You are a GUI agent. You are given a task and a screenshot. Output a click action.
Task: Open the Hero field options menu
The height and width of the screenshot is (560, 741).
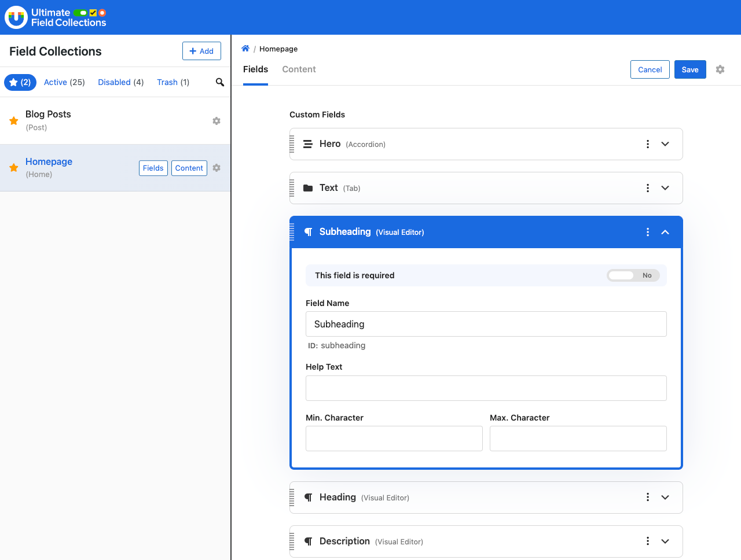click(x=648, y=144)
